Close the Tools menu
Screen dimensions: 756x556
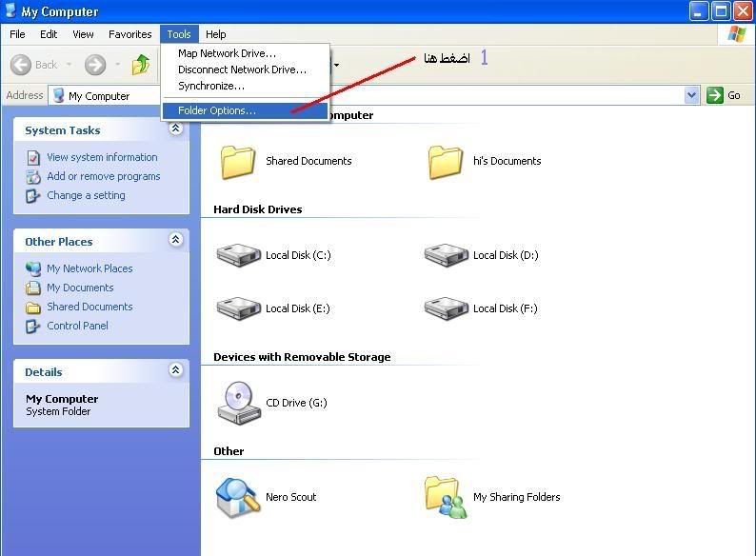179,34
